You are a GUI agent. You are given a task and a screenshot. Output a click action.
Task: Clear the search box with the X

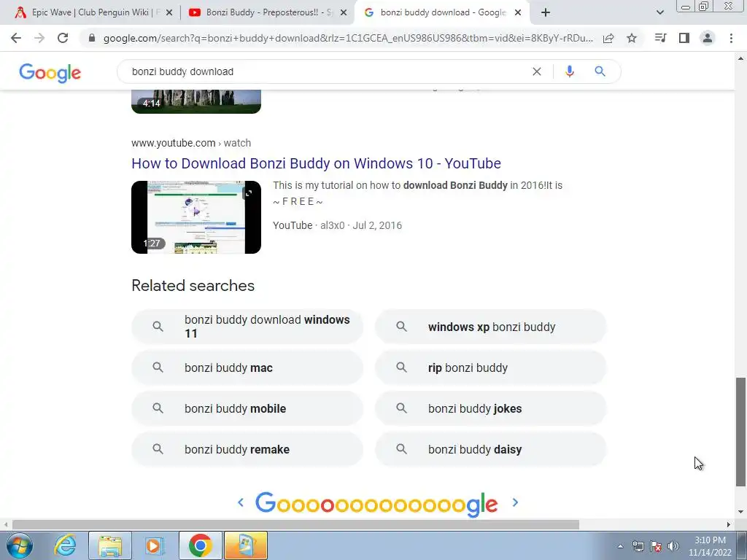click(536, 71)
